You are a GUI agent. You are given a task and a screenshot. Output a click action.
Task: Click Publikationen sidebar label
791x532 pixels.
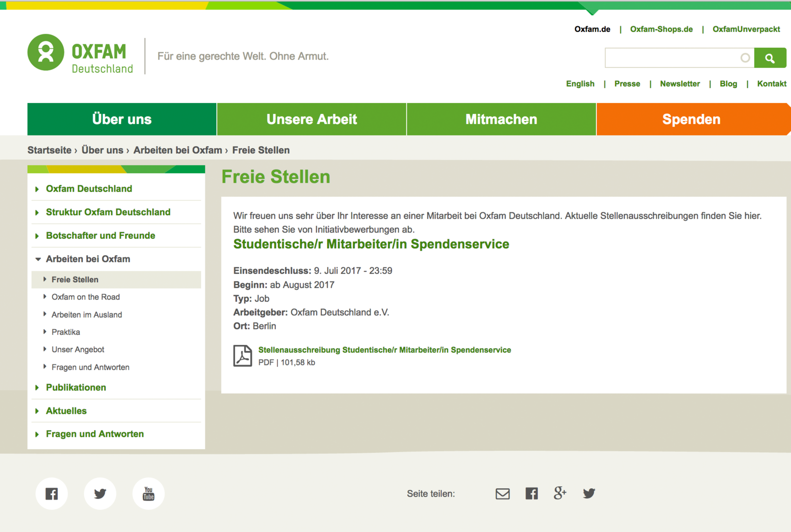76,388
